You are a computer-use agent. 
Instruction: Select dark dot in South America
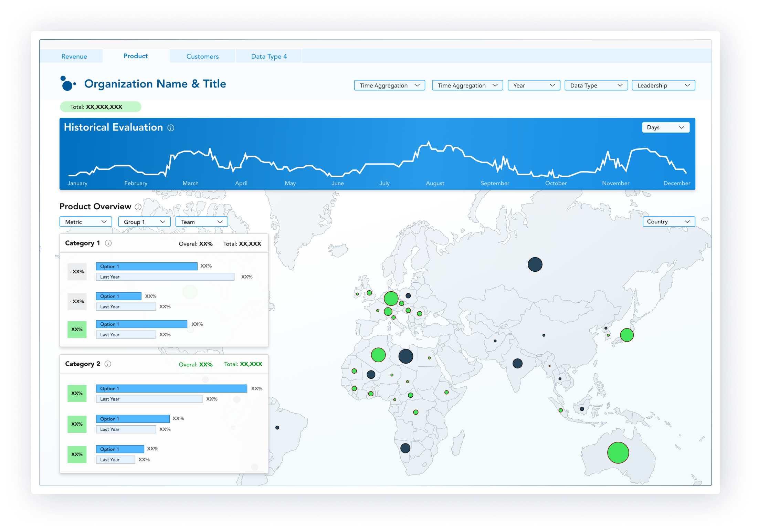[x=277, y=428]
